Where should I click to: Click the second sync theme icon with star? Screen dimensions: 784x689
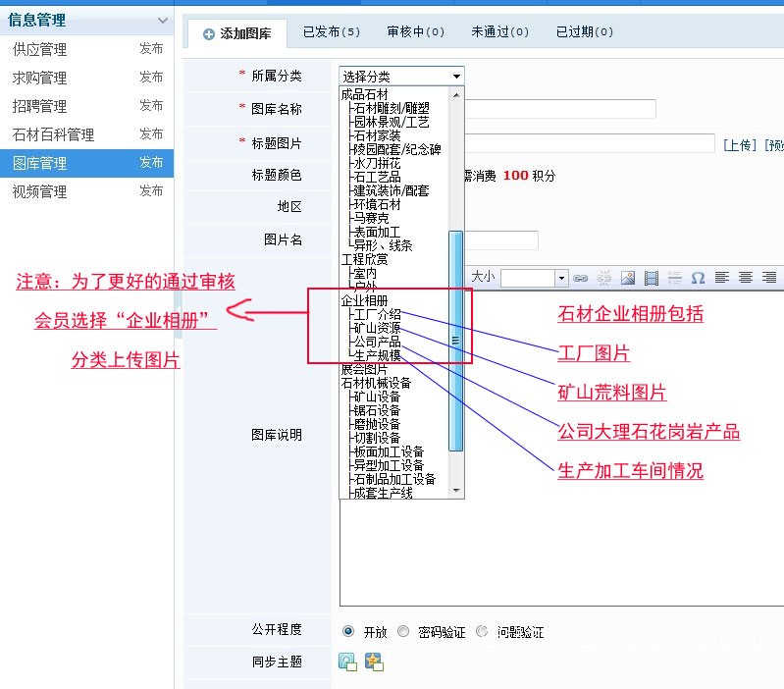tap(373, 662)
